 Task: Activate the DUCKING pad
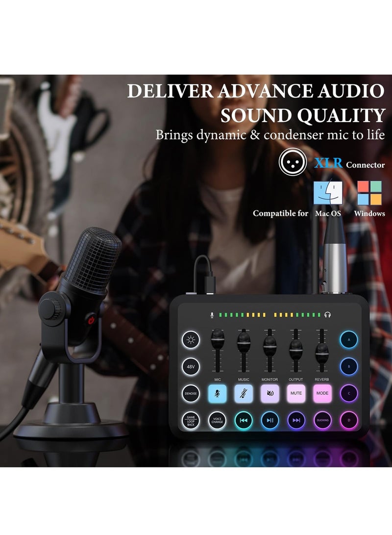(322, 420)
